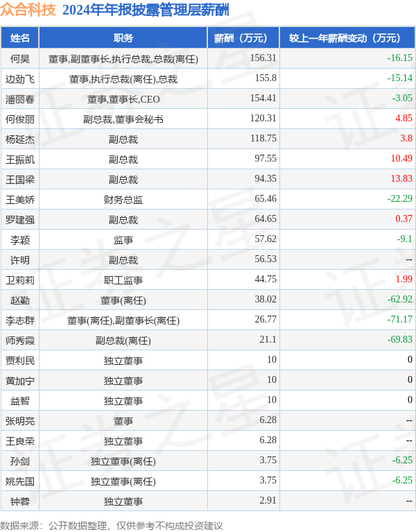Viewport: 416px width, 532px height.
Task: Click the 薪酬（万元） column header
Action: 243,38
